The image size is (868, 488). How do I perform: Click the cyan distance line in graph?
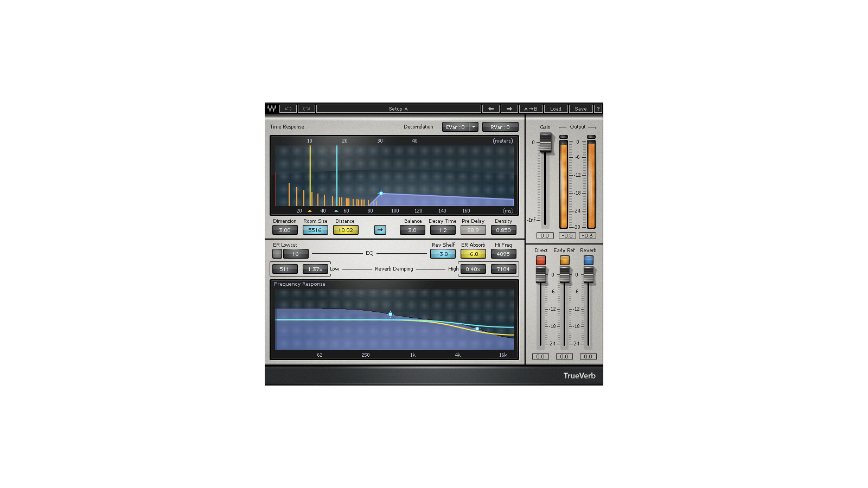pos(337,175)
